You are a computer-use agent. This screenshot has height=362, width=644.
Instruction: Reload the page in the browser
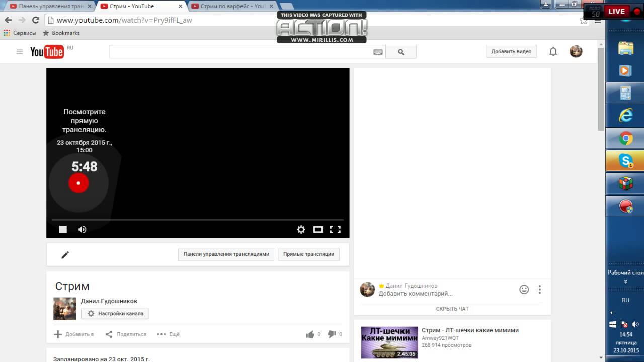[x=36, y=20]
